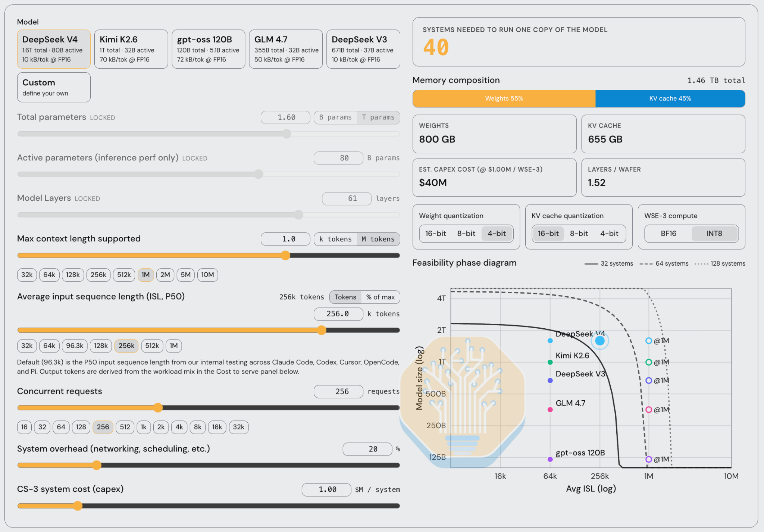
Task: Choose the 512 concurrent requests preset
Action: [125, 427]
